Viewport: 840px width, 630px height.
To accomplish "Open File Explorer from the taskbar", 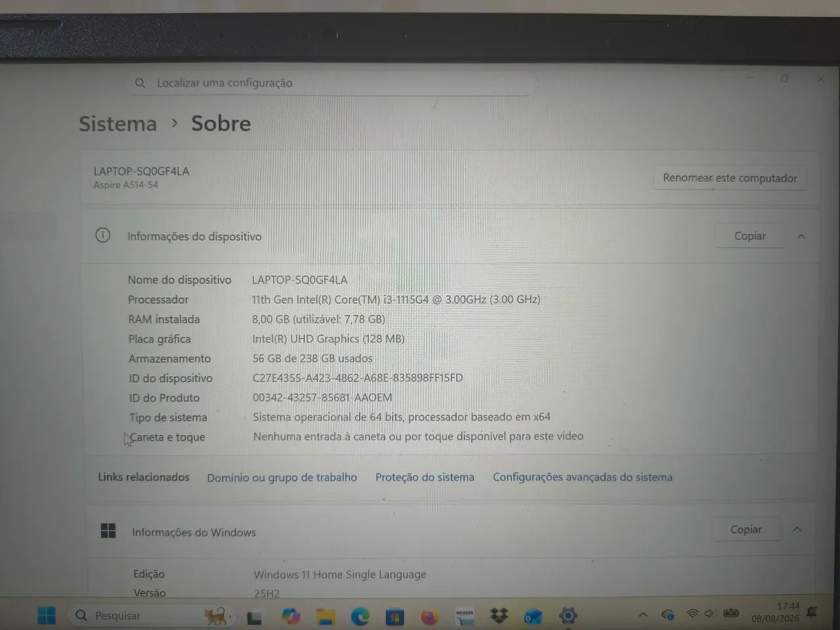I will 325,617.
